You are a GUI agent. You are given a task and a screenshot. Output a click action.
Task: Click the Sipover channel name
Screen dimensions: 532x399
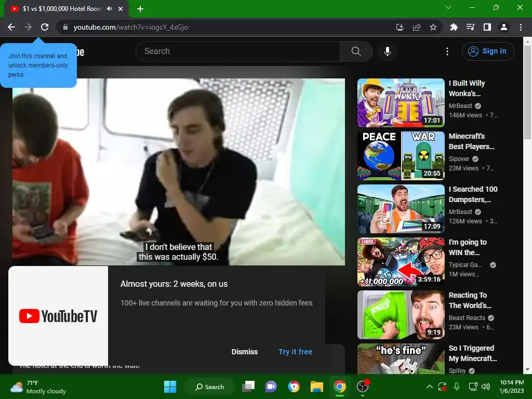pyautogui.click(x=459, y=159)
